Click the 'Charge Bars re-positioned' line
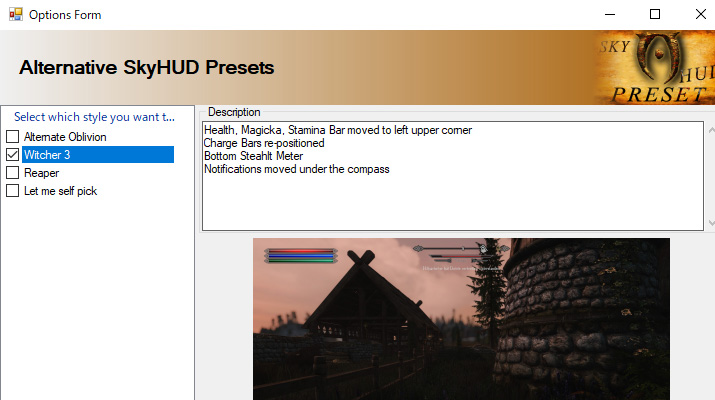 [264, 143]
